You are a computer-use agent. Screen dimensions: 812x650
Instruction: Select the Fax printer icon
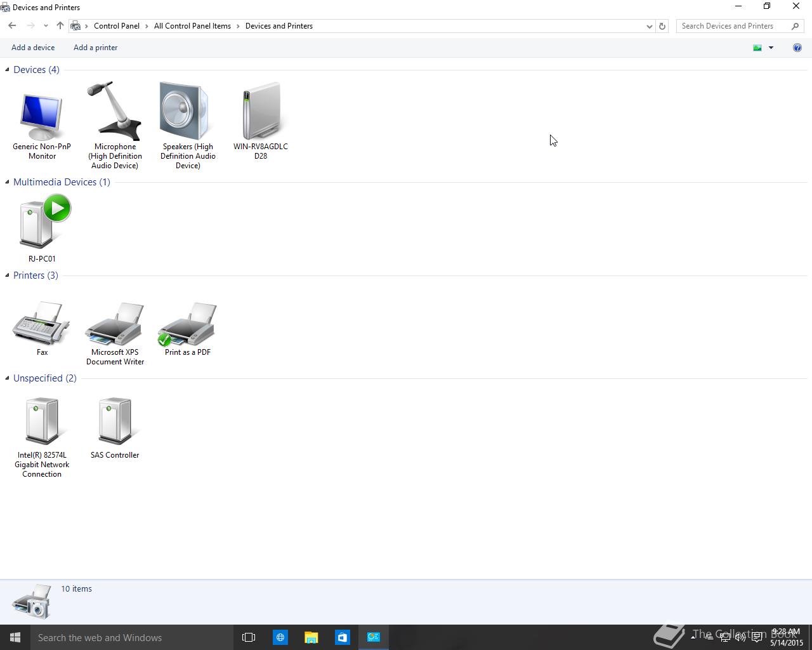pyautogui.click(x=42, y=324)
